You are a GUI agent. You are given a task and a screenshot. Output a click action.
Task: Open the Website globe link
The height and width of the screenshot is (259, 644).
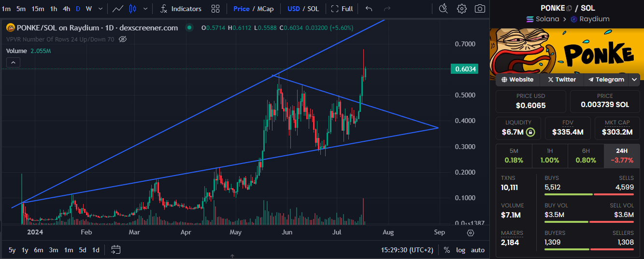[x=517, y=80]
